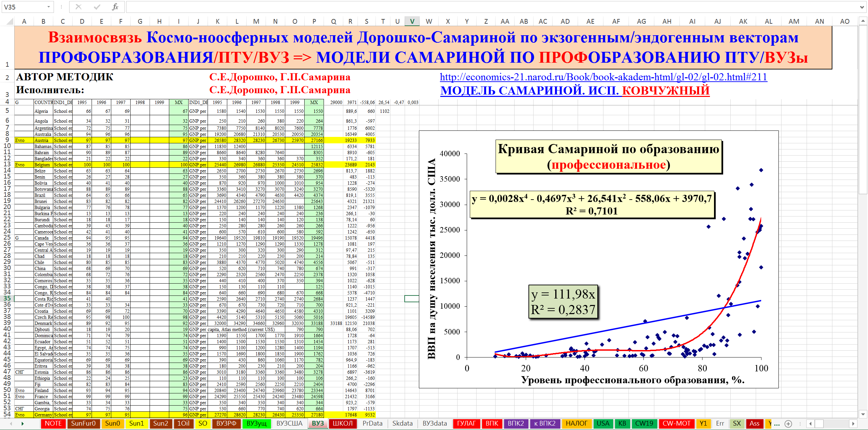Select the SunFur0 sheet tab

[x=83, y=424]
